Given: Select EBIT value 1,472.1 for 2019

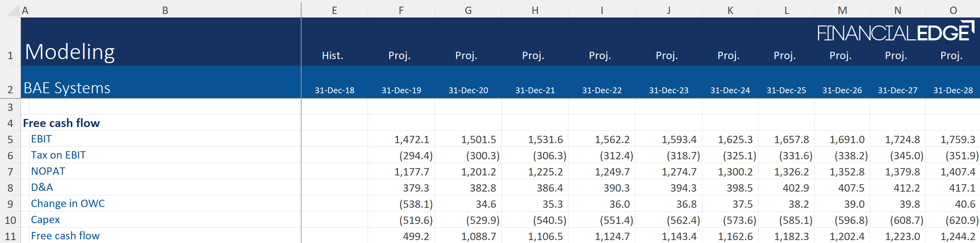Looking at the screenshot, I should coord(411,139).
